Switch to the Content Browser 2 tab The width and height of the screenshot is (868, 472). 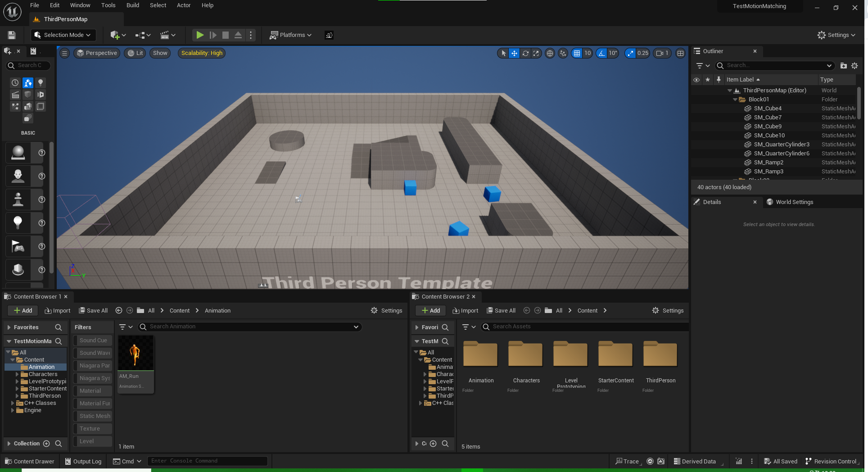(x=445, y=297)
